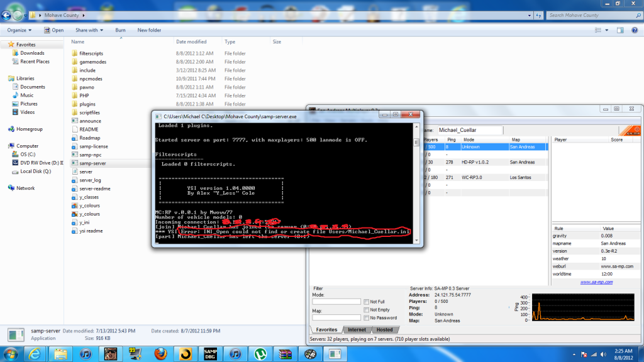Viewport: 644px width, 362px height.
Task: Show hidden system tray icons
Action: 574,354
